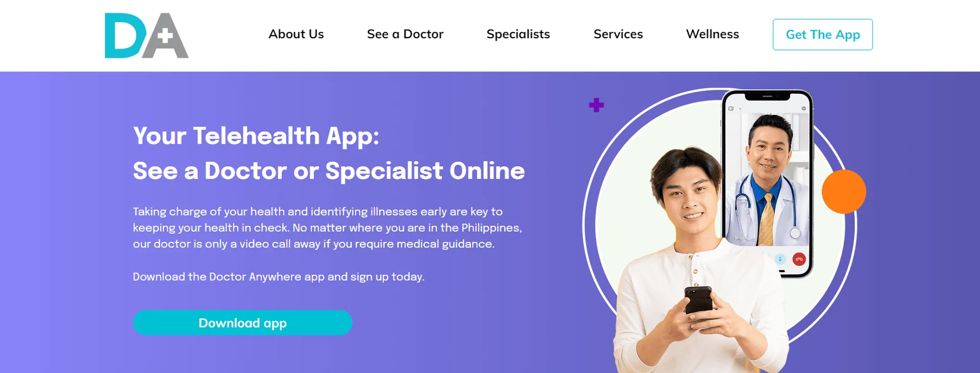
Task: Go to Specialists in the navigation
Action: (x=518, y=34)
